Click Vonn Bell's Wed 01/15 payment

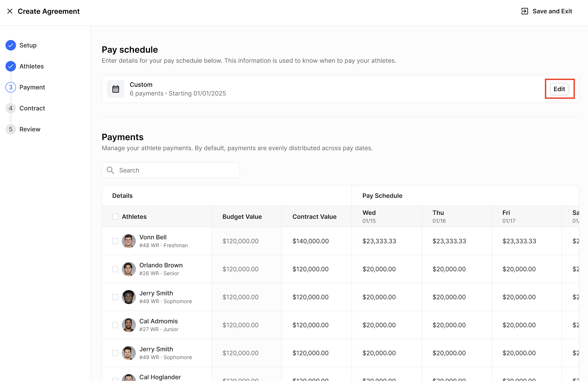coord(379,241)
